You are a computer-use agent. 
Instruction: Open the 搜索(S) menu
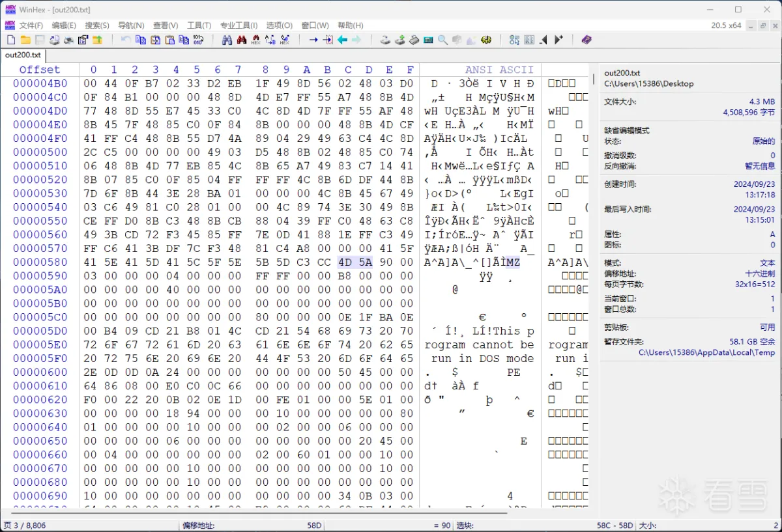tap(97, 25)
